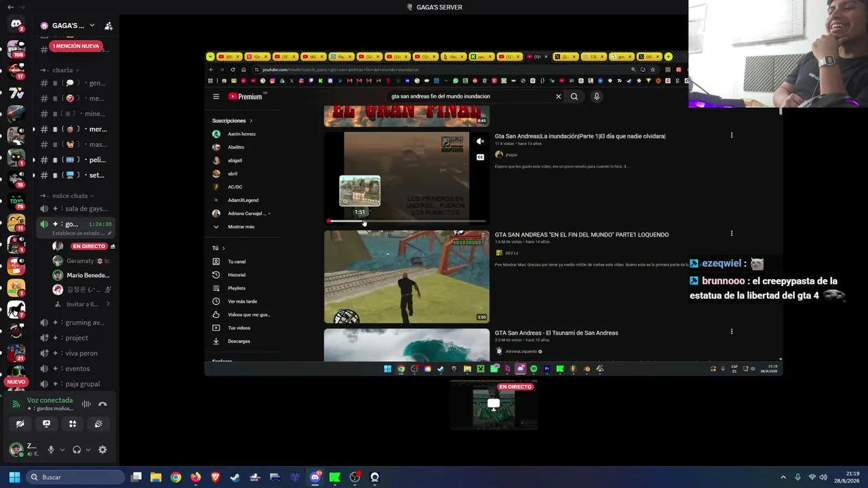Open Firefox from the Windows taskbar
The image size is (868, 488).
point(196,477)
